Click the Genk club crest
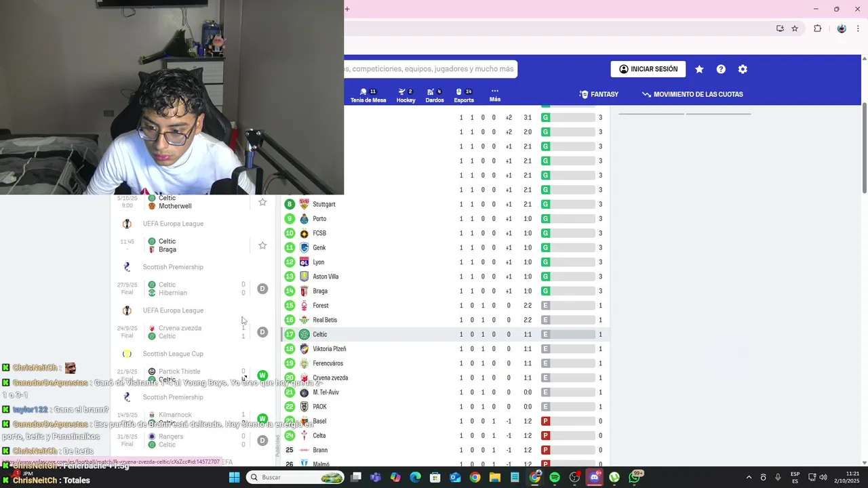868x488 pixels. tap(304, 247)
